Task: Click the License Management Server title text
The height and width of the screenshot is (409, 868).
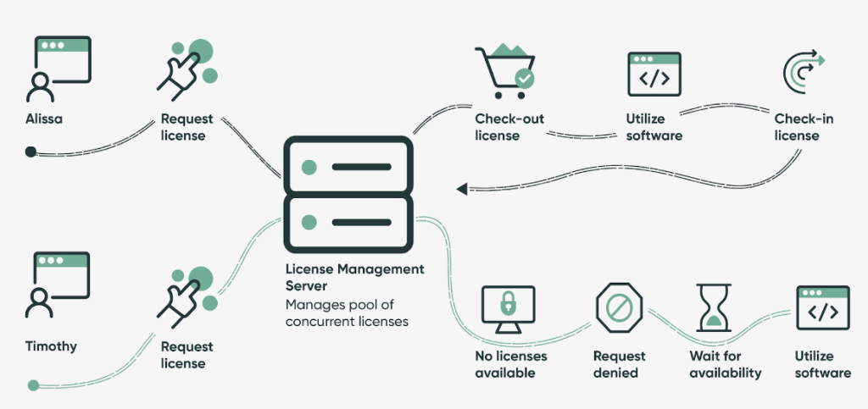Action: tap(353, 278)
